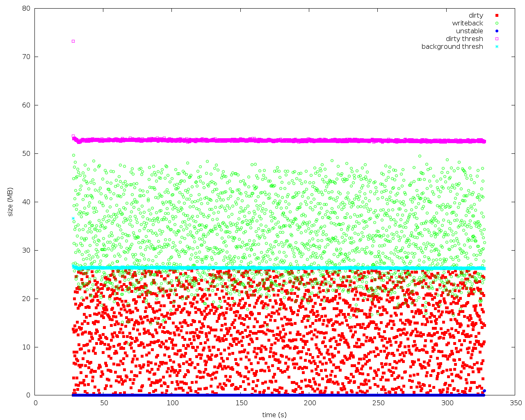Click the 'size (MB)' y-axis title
This screenshot has width=525, height=420.
[x=11, y=202]
